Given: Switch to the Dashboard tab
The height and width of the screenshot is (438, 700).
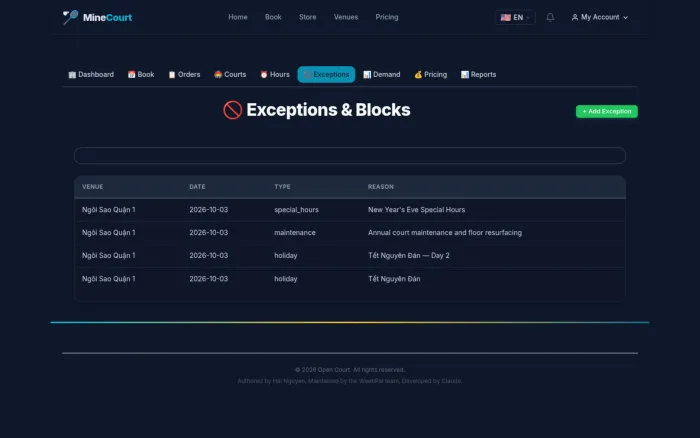Looking at the screenshot, I should coord(91,75).
